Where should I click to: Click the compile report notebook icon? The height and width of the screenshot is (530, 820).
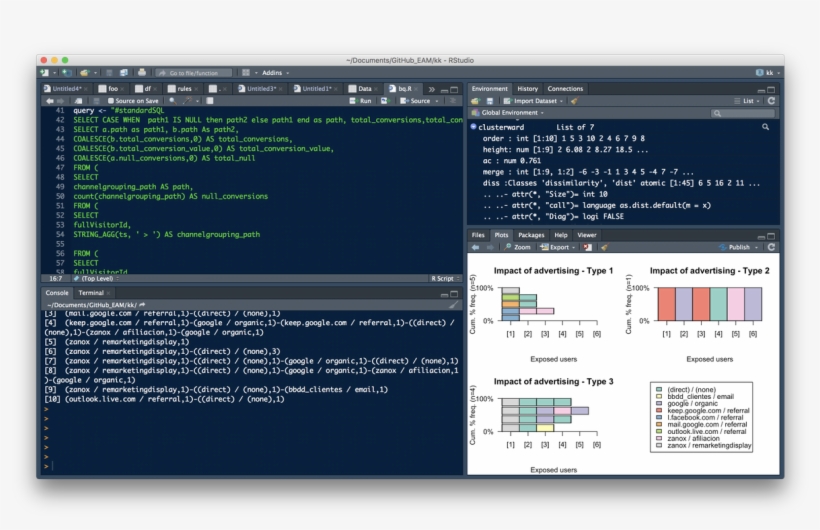210,101
